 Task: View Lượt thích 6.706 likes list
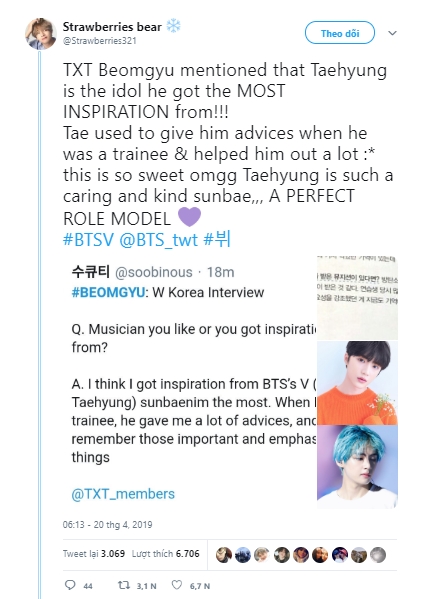[165, 554]
